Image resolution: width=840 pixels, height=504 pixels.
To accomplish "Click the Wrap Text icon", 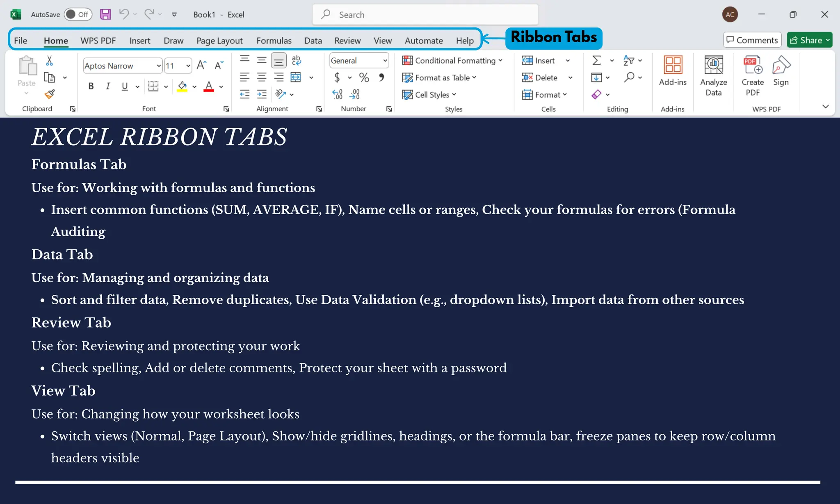I will pyautogui.click(x=296, y=60).
